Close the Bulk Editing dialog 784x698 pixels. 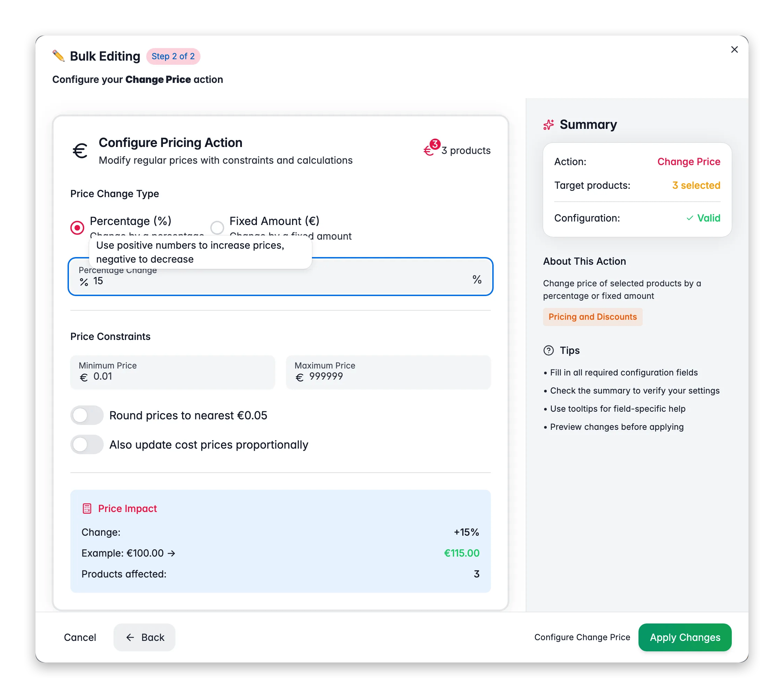734,49
